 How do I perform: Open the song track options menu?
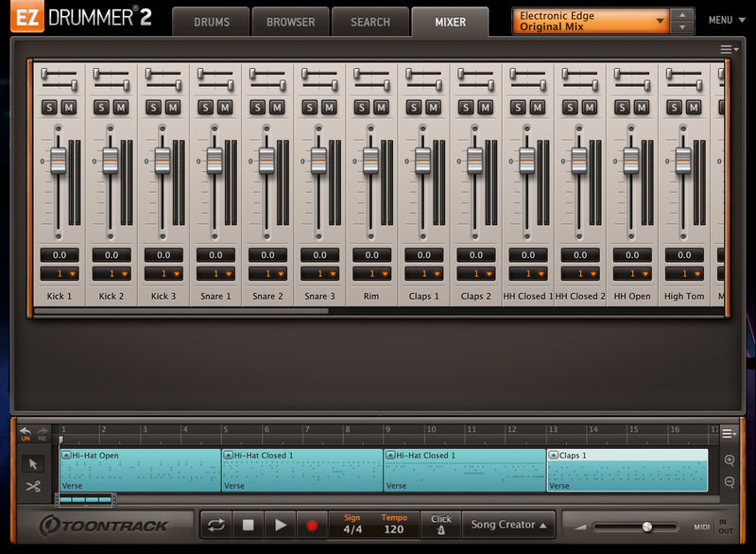coord(729,434)
